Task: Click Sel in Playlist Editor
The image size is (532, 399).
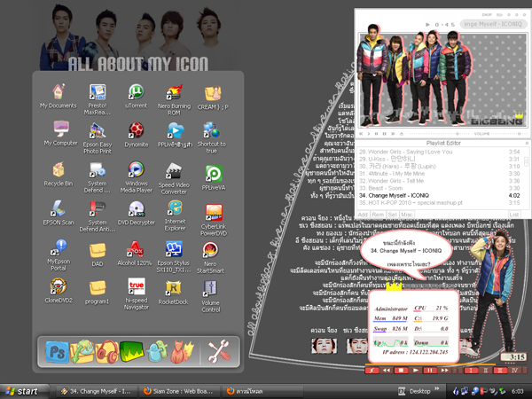Action: (x=392, y=215)
